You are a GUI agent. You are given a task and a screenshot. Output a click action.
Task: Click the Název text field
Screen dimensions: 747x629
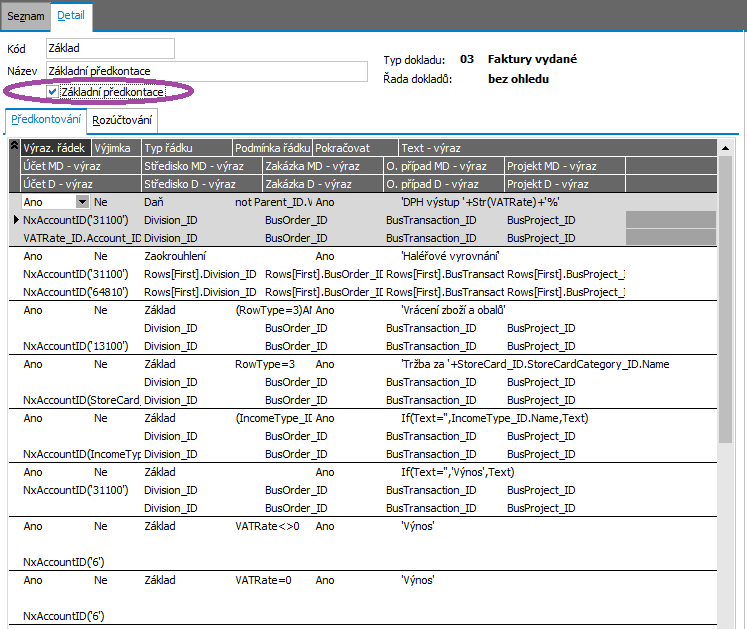(x=207, y=71)
